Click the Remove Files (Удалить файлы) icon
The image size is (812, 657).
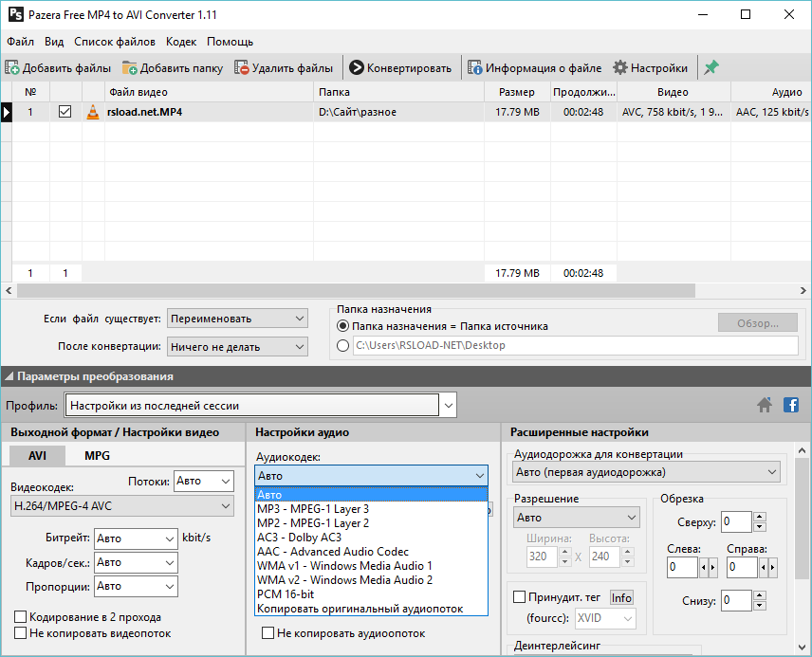(243, 68)
